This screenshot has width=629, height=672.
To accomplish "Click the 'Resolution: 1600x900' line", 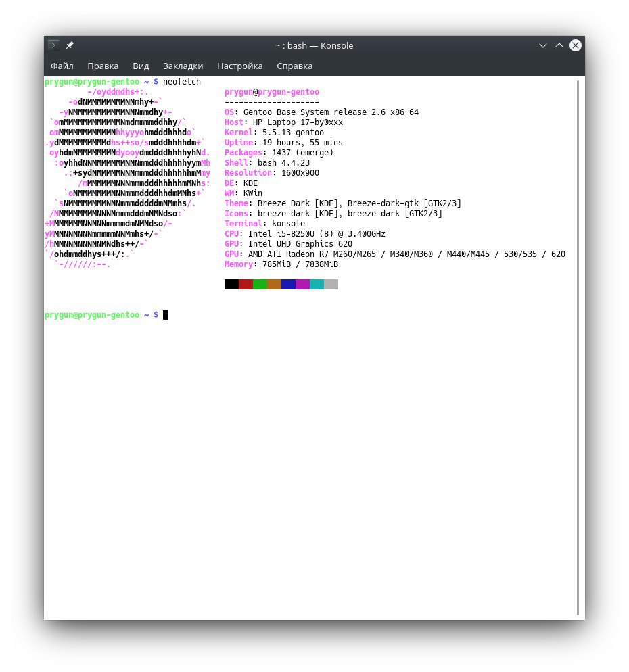I will point(272,172).
